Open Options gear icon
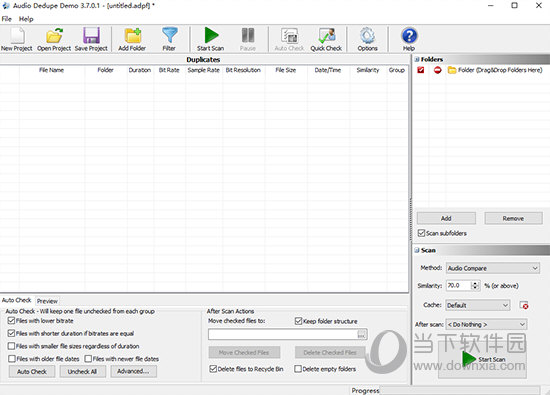The image size is (550, 395). (368, 39)
